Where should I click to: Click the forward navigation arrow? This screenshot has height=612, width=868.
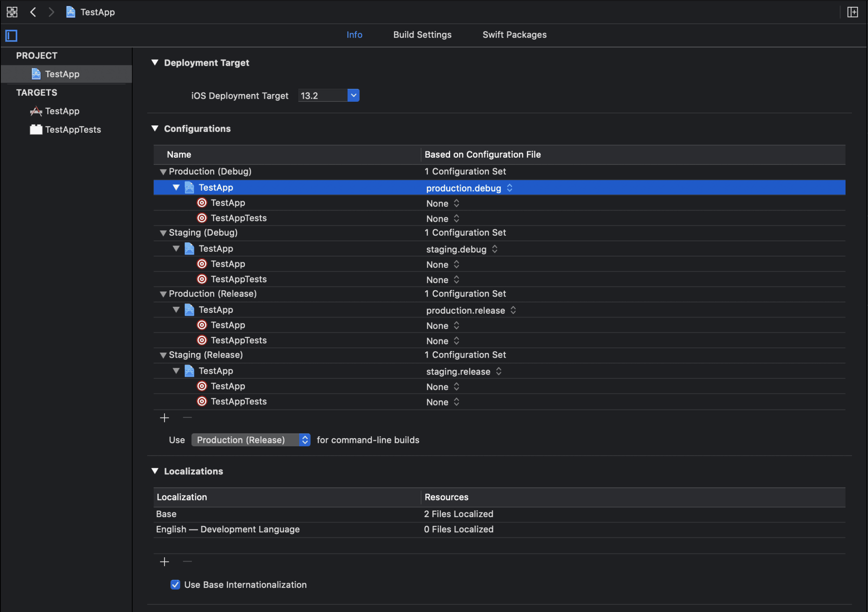click(51, 12)
